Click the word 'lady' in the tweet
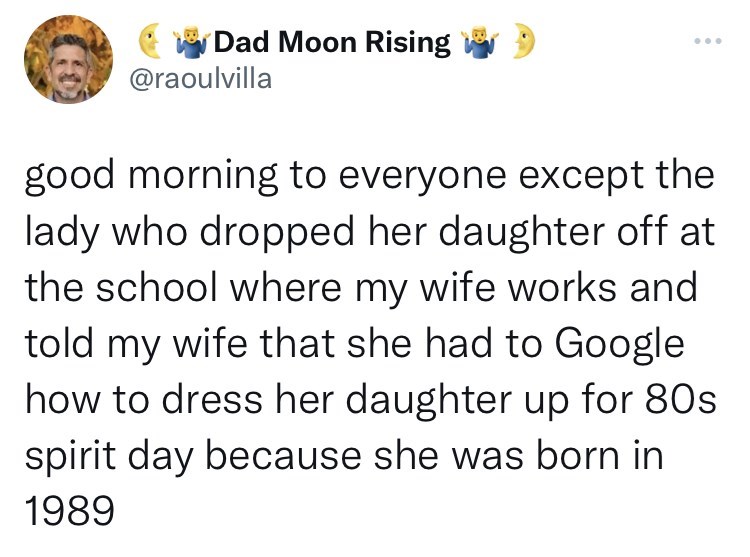750x557 pixels. click(62, 233)
